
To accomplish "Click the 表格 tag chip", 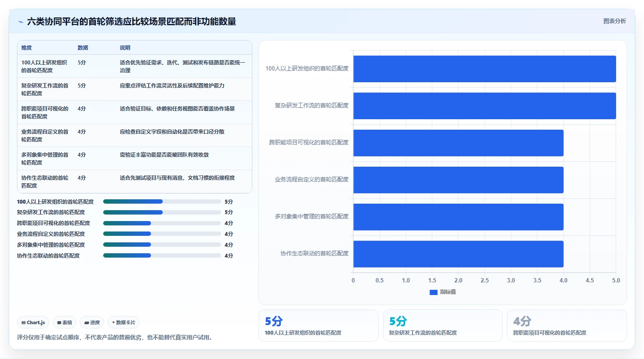I will coord(64,322).
